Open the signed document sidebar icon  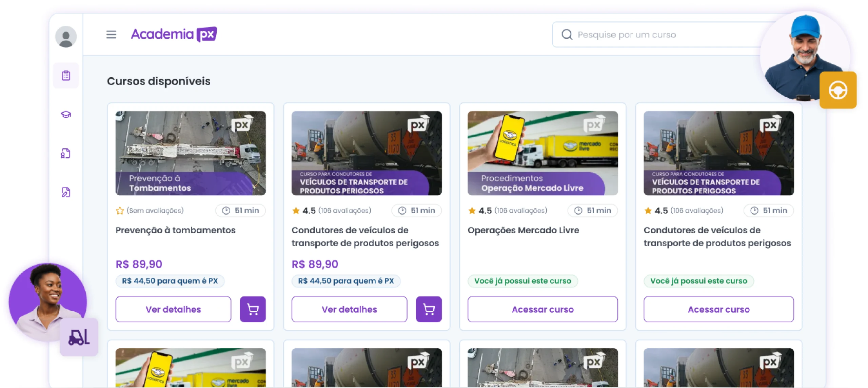66,192
